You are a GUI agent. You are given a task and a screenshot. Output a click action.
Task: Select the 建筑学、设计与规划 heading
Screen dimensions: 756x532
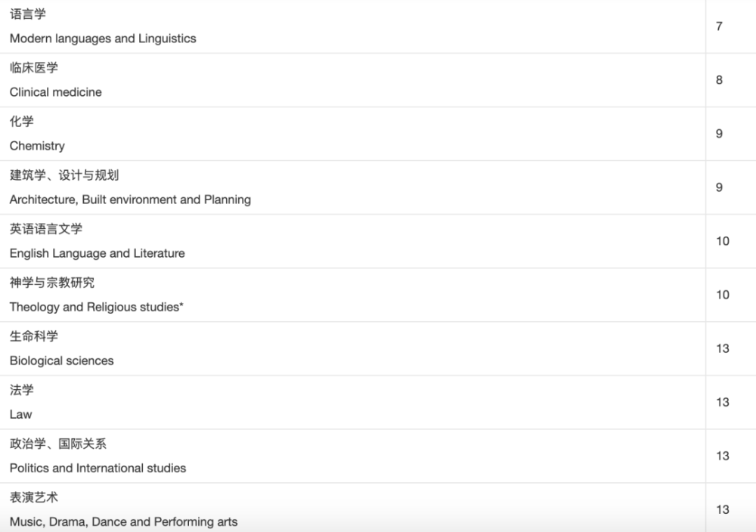(64, 175)
